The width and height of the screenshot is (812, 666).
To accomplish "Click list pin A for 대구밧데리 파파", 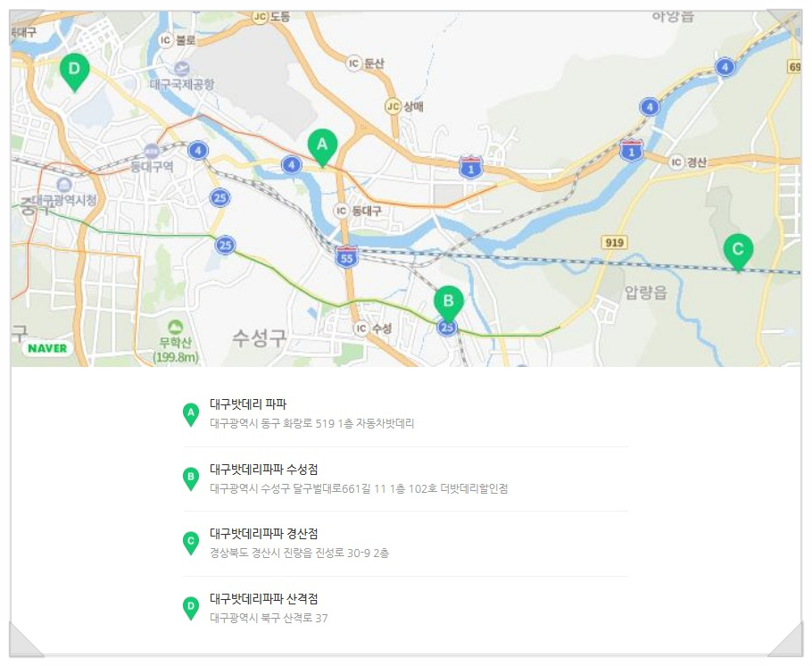I will point(191,414).
